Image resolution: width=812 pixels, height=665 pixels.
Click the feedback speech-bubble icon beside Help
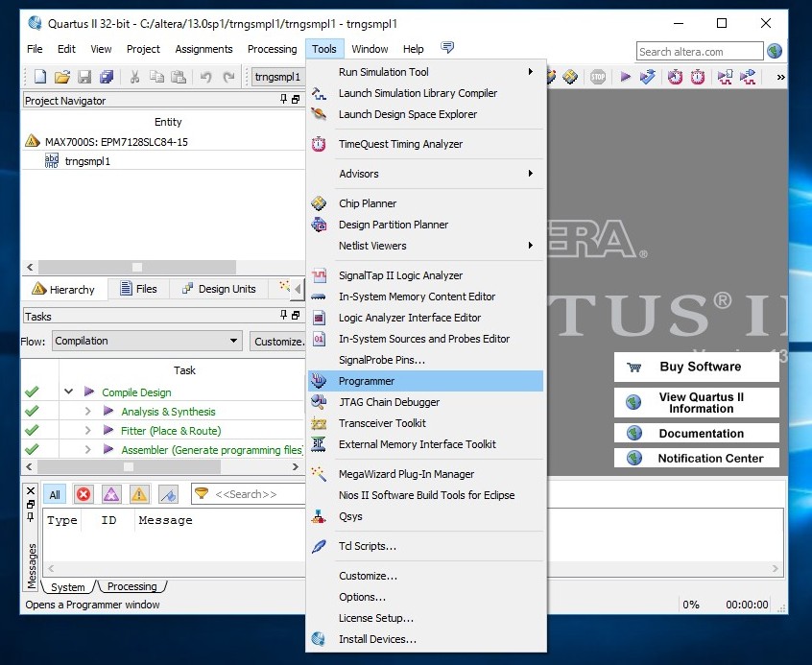pyautogui.click(x=447, y=48)
